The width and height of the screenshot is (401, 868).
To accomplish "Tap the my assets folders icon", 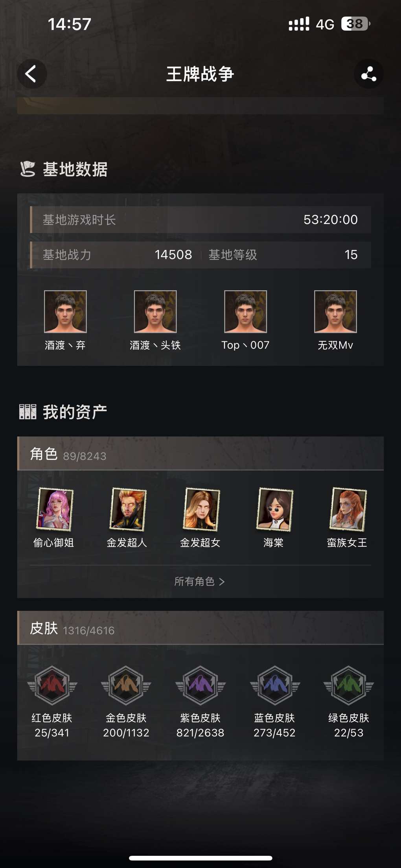I will pyautogui.click(x=28, y=412).
